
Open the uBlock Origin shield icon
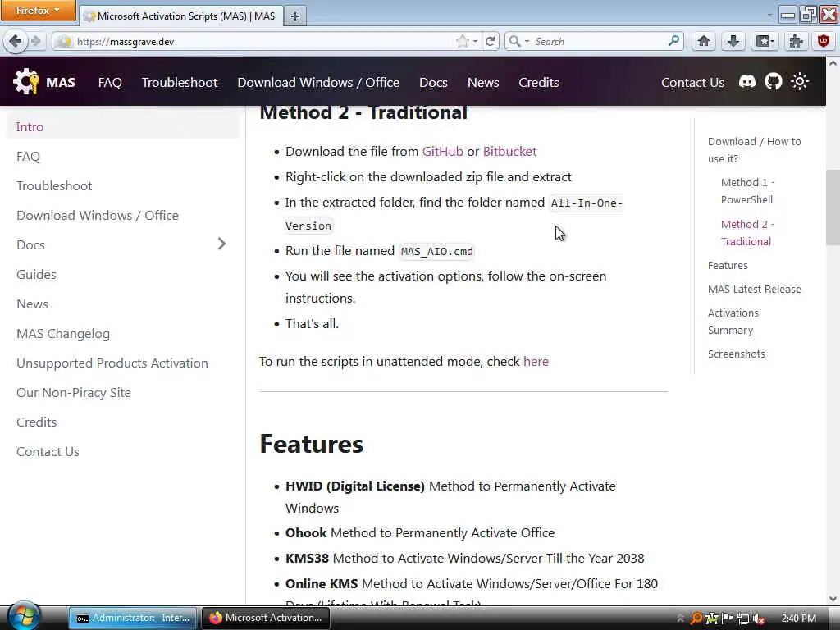point(824,41)
